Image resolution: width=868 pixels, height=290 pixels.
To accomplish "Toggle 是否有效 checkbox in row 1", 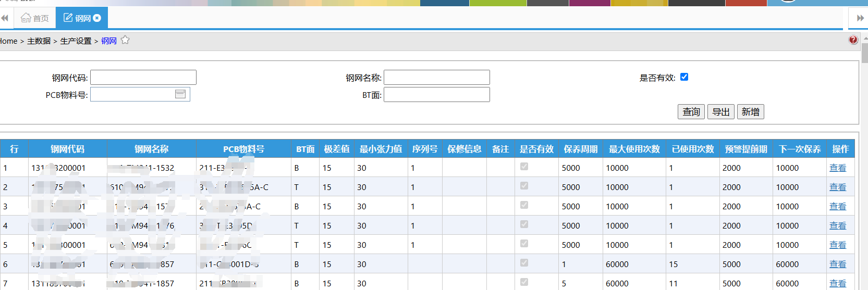I will 524,167.
